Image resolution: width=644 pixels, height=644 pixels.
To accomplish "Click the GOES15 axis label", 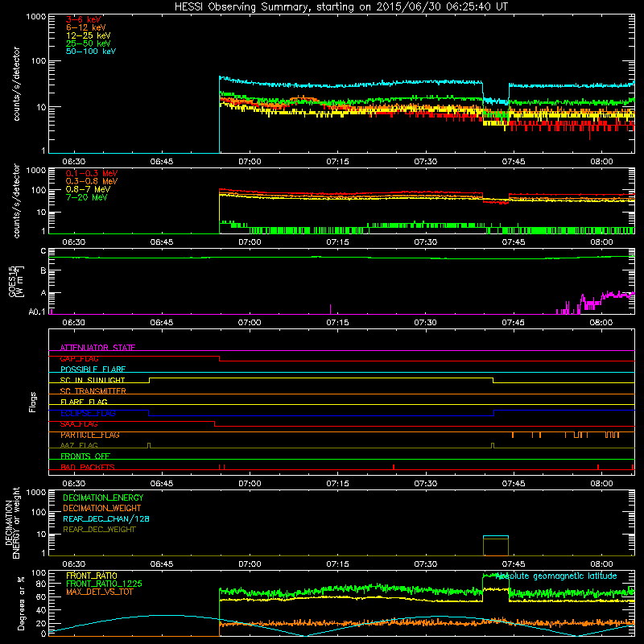I will tap(16, 281).
